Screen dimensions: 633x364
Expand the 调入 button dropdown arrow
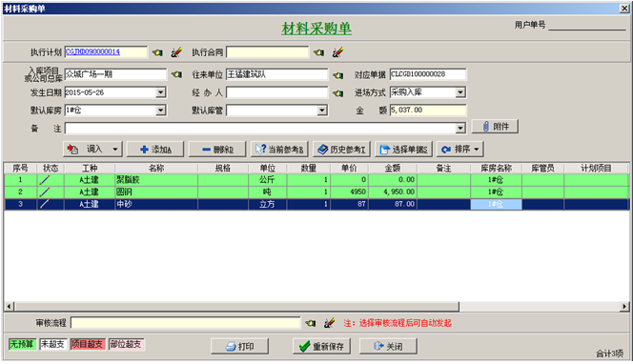tap(115, 150)
